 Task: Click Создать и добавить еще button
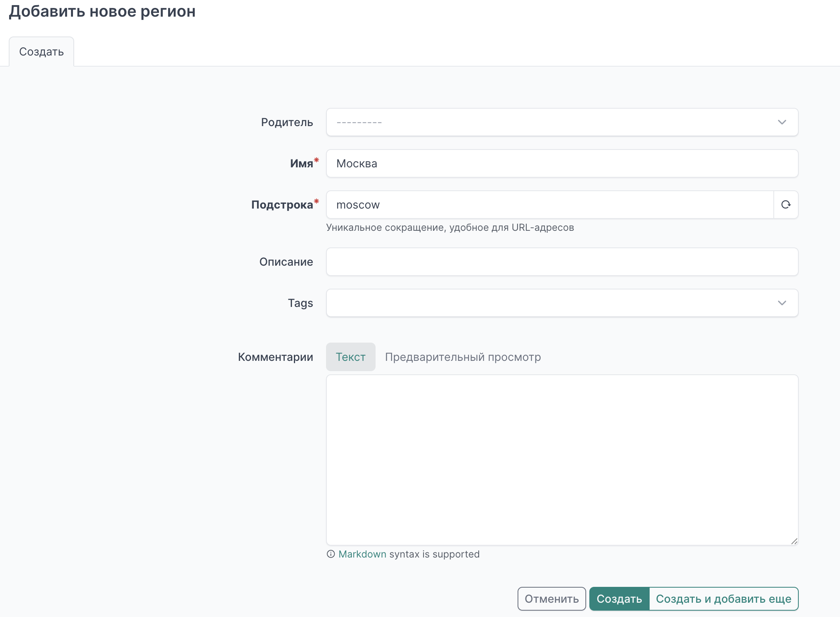(723, 599)
